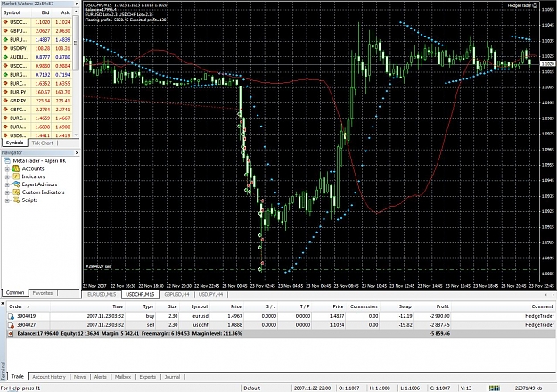Click the Commission column header
557x392 pixels.
coord(363,306)
